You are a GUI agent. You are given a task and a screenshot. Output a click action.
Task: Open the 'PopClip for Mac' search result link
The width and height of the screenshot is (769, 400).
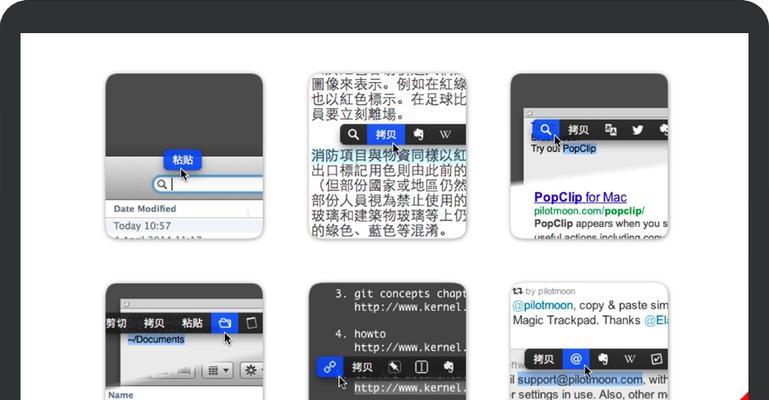(x=580, y=197)
